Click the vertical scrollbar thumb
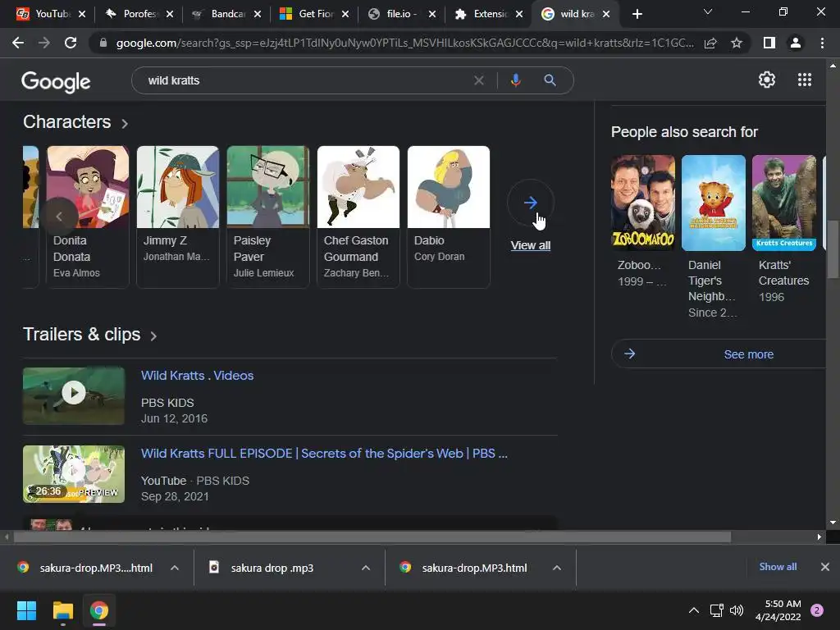Viewport: 840px width, 630px height. [832, 249]
